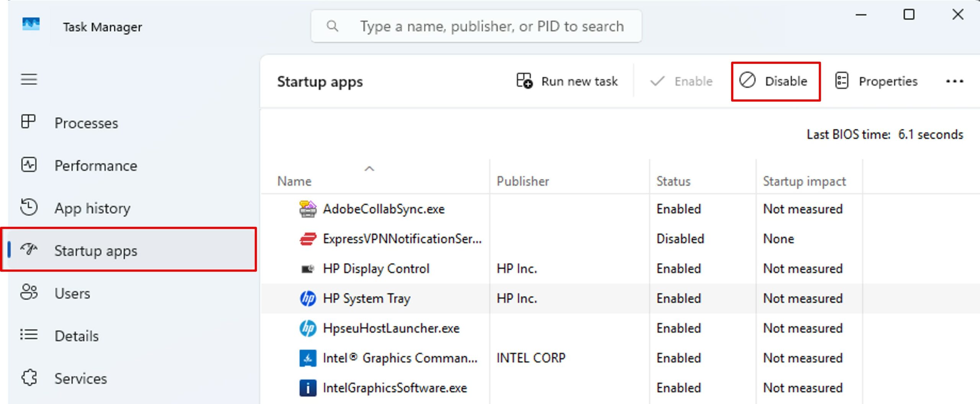This screenshot has height=404, width=980.
Task: Click the HpseuHostLauncher.exe HP icon
Action: pyautogui.click(x=308, y=328)
